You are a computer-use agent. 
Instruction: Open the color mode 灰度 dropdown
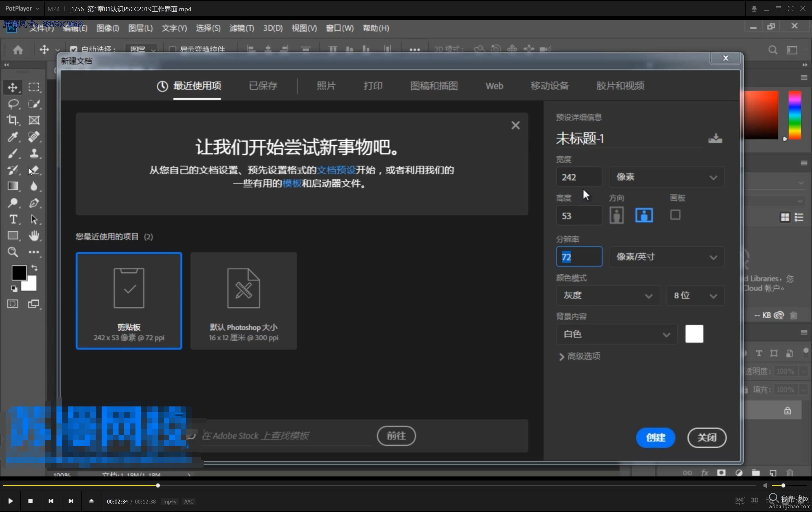point(608,296)
